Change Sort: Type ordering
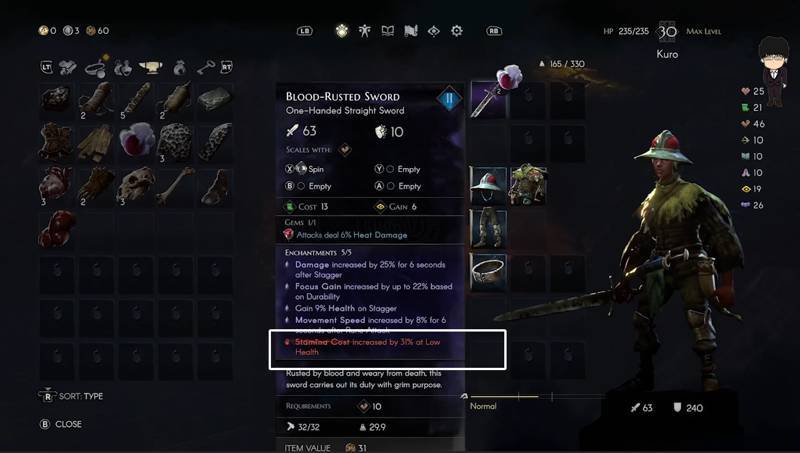This screenshot has height=453, width=800. (x=71, y=396)
